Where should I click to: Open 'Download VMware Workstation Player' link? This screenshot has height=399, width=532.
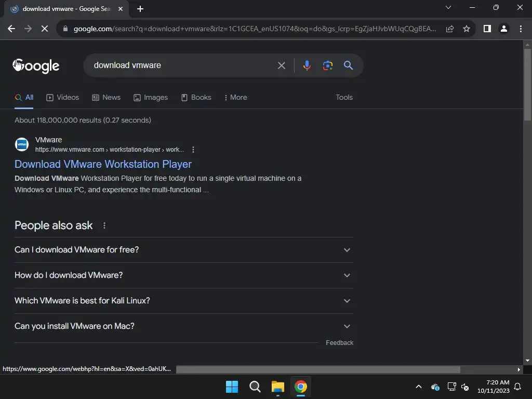(x=103, y=164)
